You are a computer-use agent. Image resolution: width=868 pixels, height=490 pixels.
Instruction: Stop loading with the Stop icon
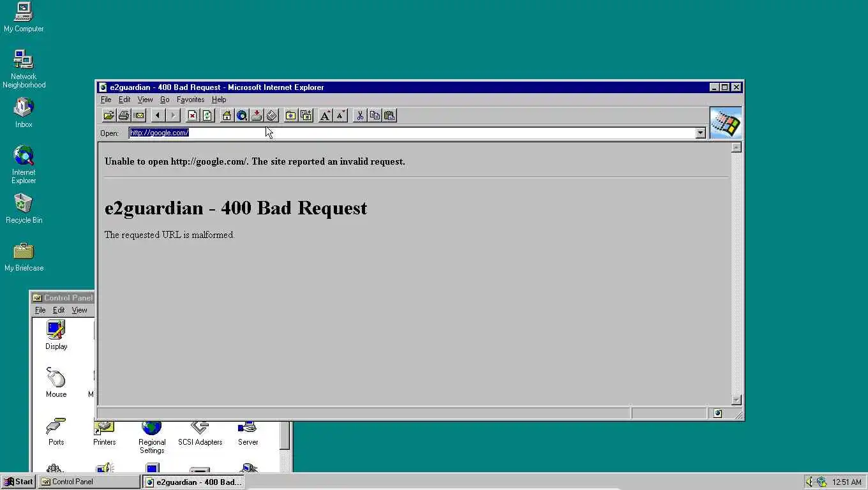tap(192, 115)
